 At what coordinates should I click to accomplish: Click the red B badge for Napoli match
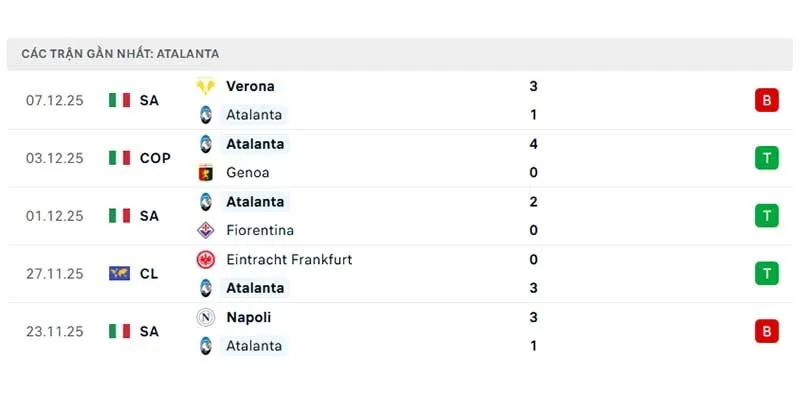[x=767, y=331]
